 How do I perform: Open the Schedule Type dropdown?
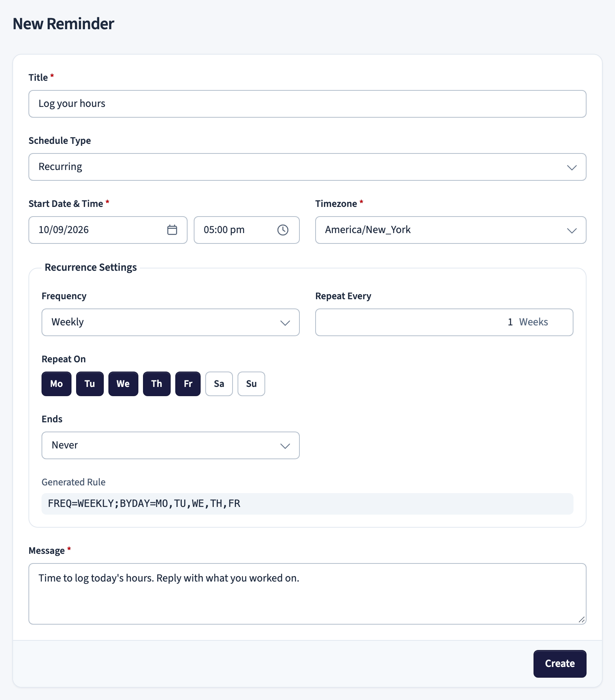[307, 167]
